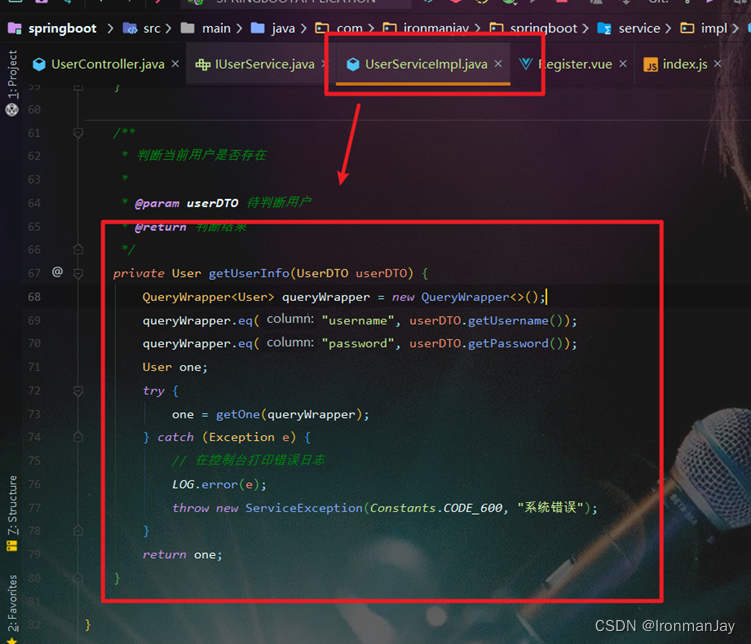Click the LOG.error(e) statement

point(219,485)
